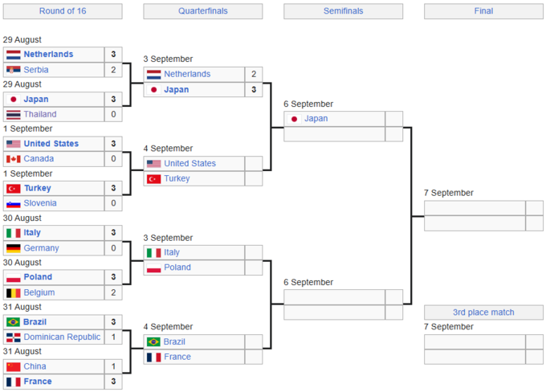Image resolution: width=546 pixels, height=392 pixels.
Task: Click the China flag icon
Action: tap(13, 366)
